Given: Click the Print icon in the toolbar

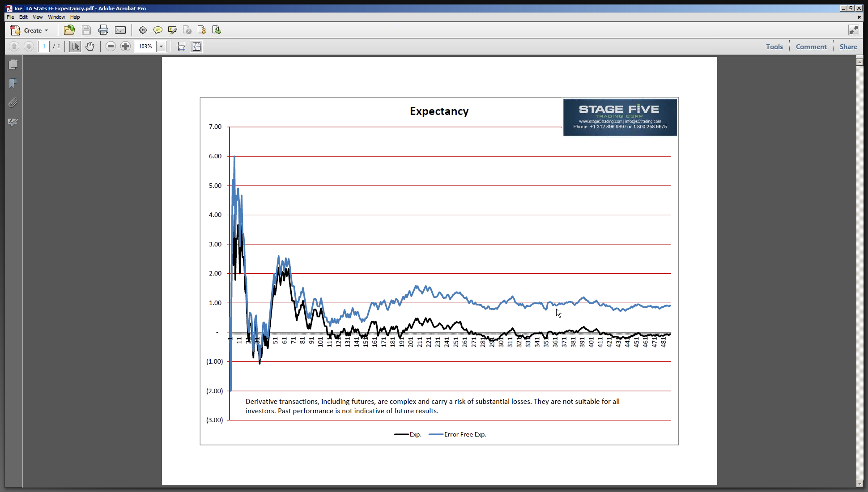Looking at the screenshot, I should [103, 30].
